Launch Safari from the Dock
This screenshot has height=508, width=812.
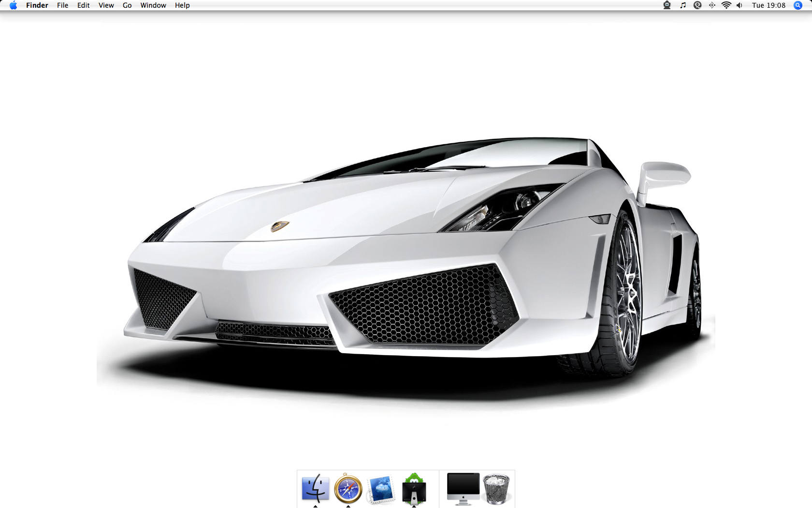[348, 489]
